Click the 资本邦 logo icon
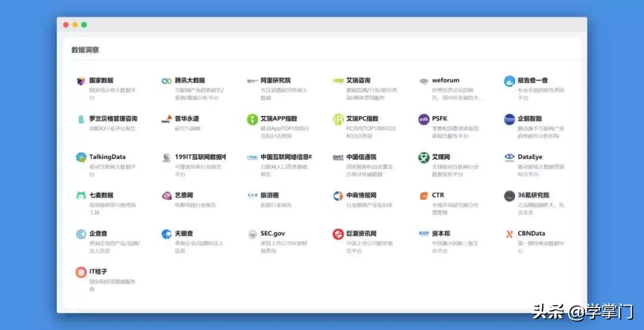 point(423,234)
